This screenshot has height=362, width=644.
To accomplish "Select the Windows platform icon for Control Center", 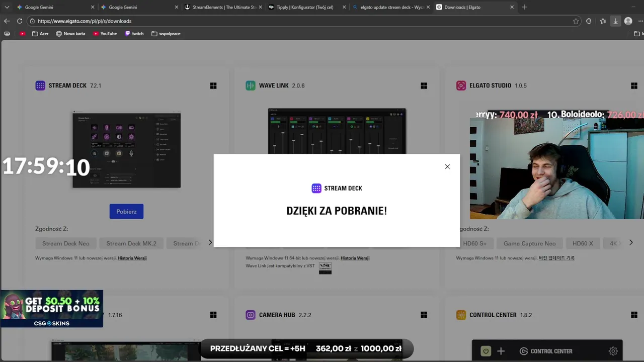I will [634, 315].
